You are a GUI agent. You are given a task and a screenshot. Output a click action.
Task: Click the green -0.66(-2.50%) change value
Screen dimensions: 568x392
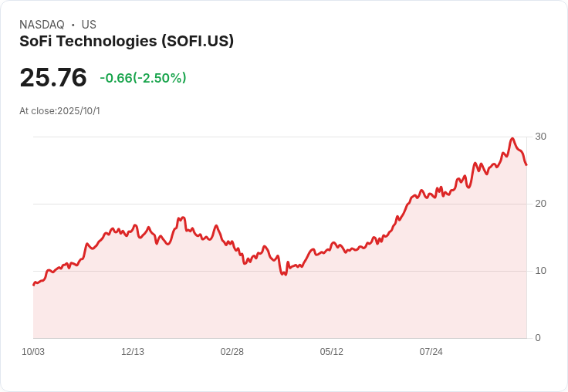(x=143, y=78)
